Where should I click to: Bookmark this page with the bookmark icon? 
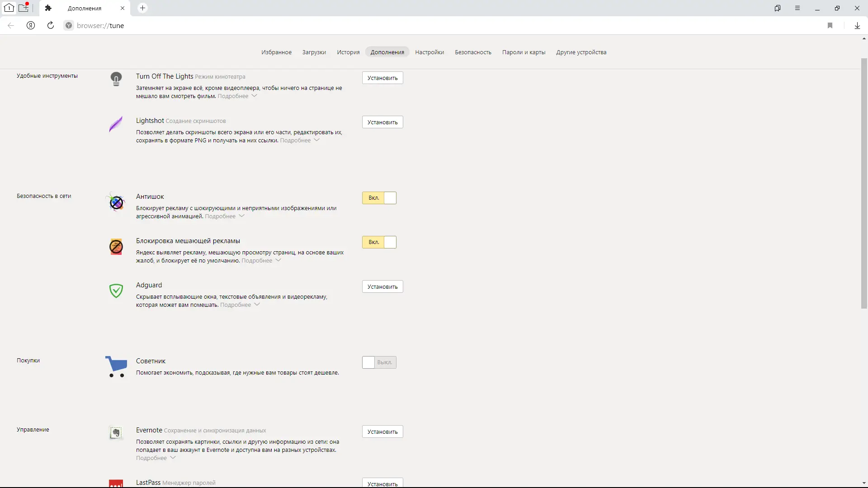pos(830,26)
